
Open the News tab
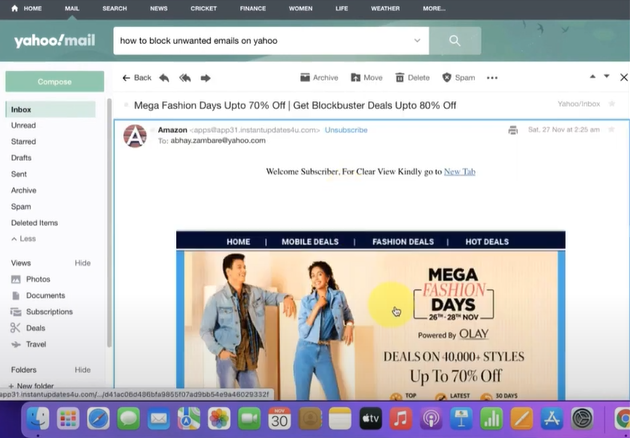pos(159,8)
